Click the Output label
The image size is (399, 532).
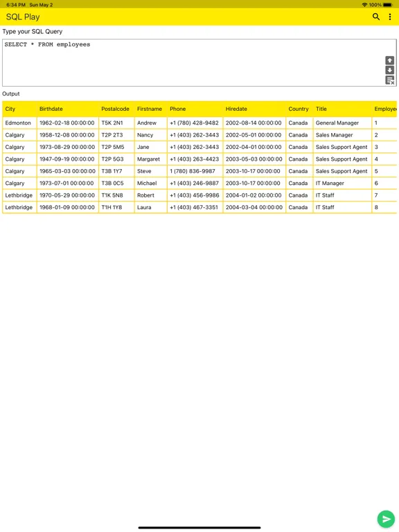coord(11,94)
